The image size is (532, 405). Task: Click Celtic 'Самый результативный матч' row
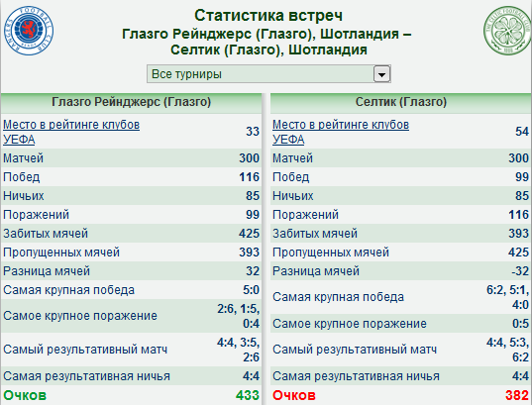[x=401, y=350]
